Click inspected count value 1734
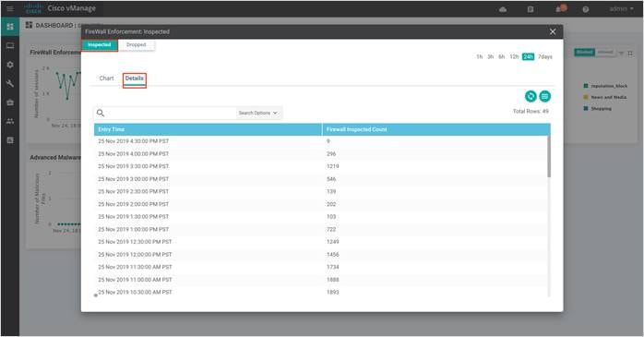Viewport: 644px width, 337px height. coord(333,267)
